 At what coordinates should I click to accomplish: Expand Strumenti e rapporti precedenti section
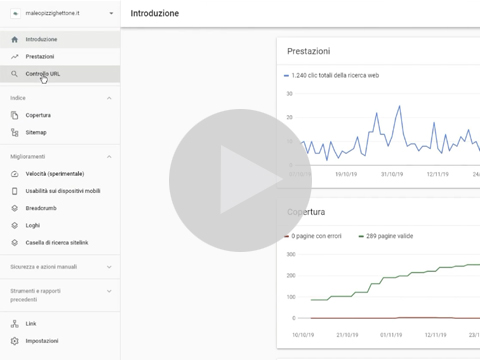point(60,295)
